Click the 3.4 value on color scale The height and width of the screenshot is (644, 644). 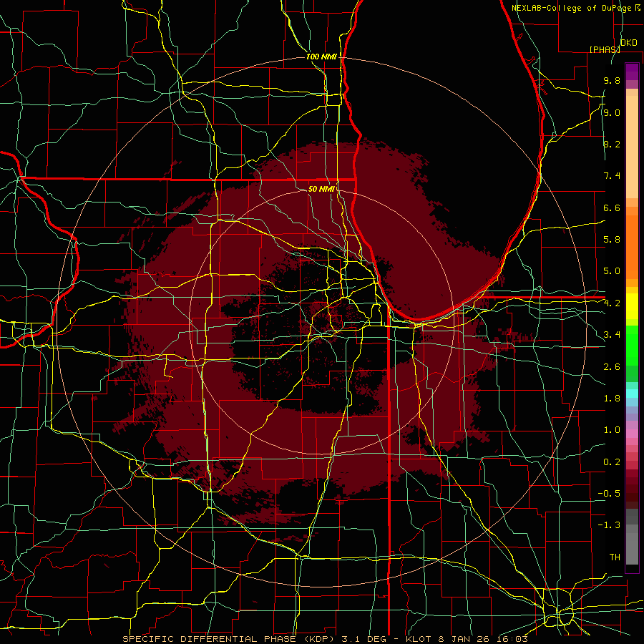click(612, 334)
